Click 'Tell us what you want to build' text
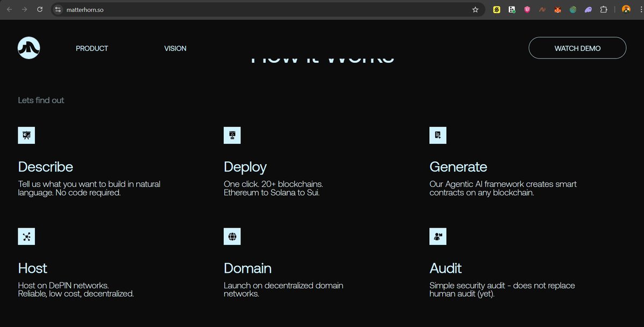Screen dimensions: 644x327 pos(89,188)
